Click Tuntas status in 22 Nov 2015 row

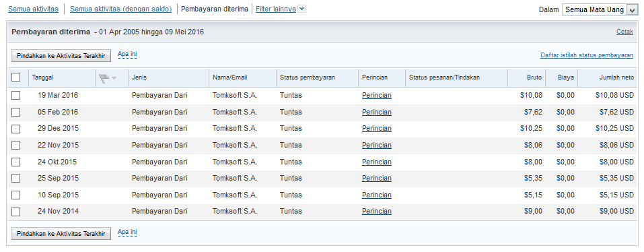pyautogui.click(x=291, y=145)
